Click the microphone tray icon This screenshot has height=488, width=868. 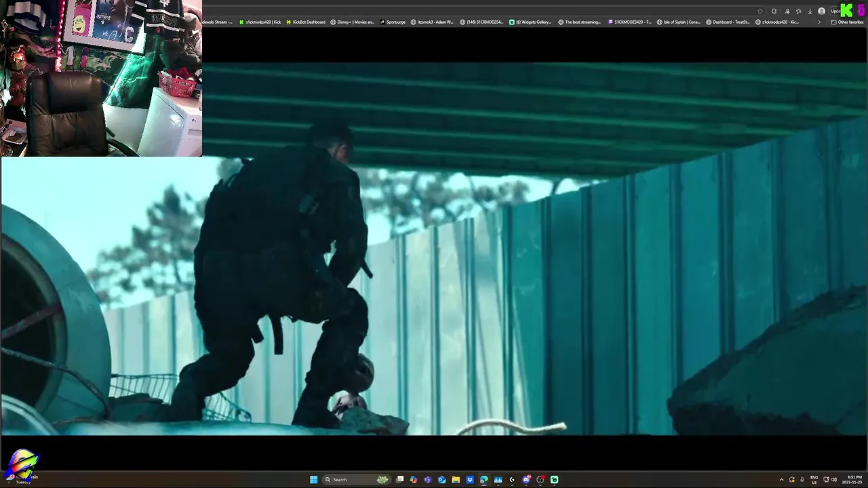point(802,480)
